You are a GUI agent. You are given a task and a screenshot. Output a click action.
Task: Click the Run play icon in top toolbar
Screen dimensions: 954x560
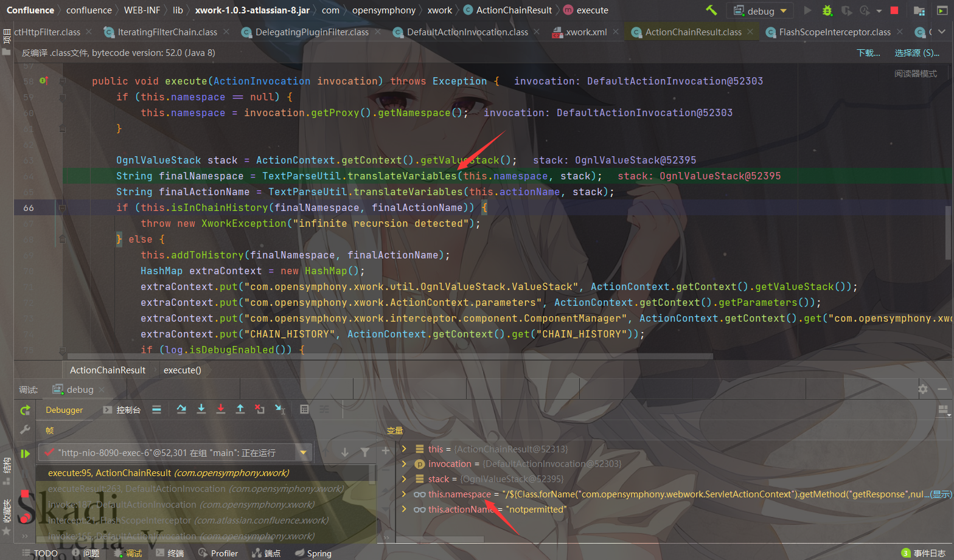[807, 10]
